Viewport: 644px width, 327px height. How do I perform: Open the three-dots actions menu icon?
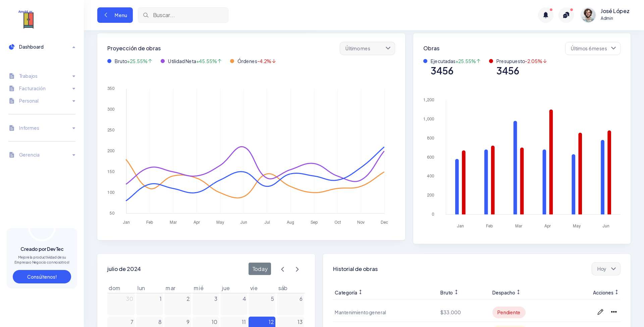[614, 312]
